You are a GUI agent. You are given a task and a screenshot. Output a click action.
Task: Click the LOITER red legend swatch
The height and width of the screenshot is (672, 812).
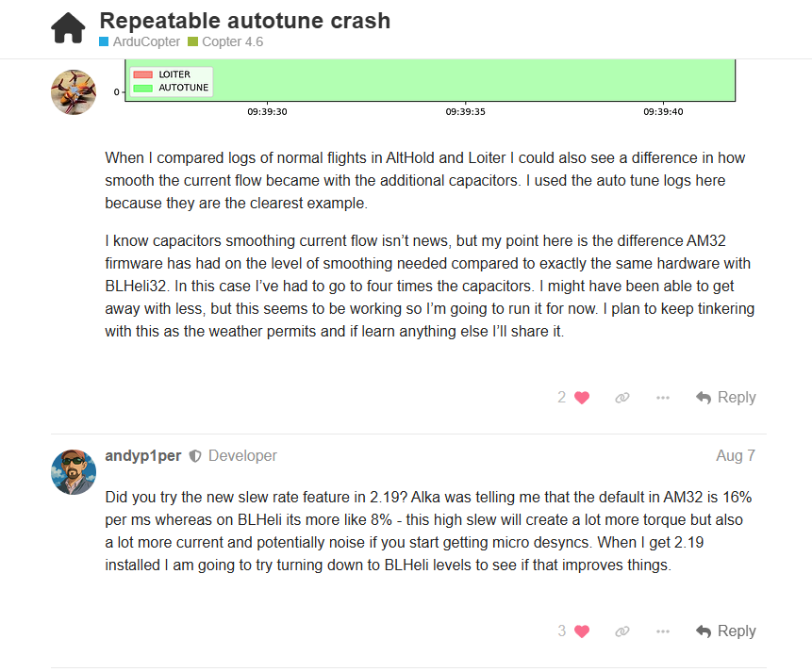pos(142,74)
